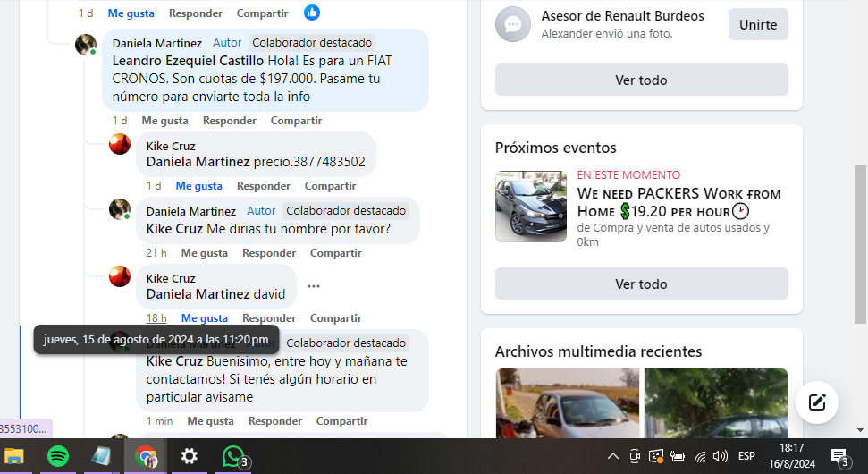Click the 18 h timestamp on Kike's comment
Viewport: 868px width, 474px height.
point(156,318)
